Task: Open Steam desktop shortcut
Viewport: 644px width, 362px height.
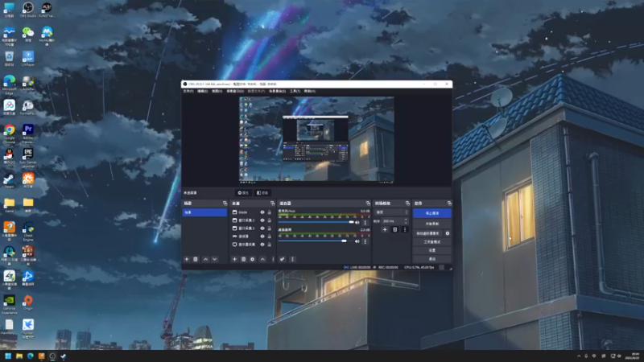Action: click(9, 181)
